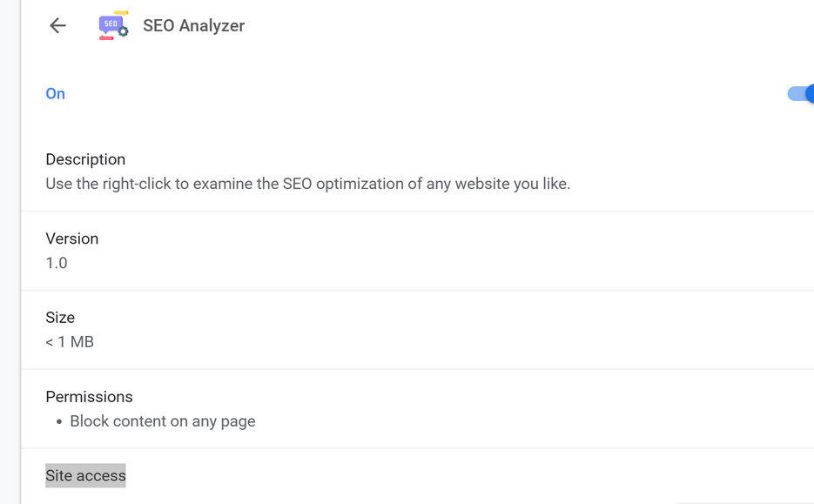
Task: Select the Version heading
Action: coord(71,239)
